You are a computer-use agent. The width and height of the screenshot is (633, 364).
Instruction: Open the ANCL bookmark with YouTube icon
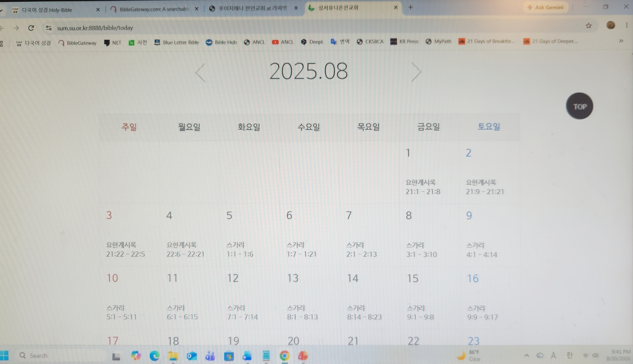tap(283, 42)
